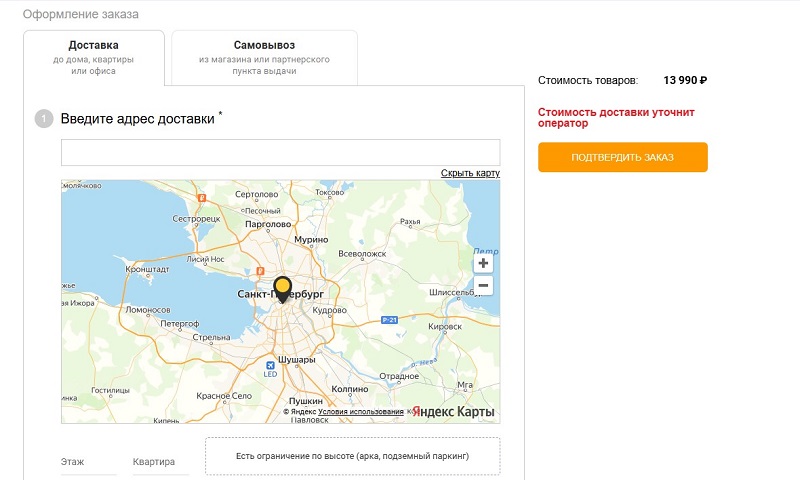The width and height of the screenshot is (800, 480).
Task: Select the Сестрорецк label on map
Action: tap(196, 218)
